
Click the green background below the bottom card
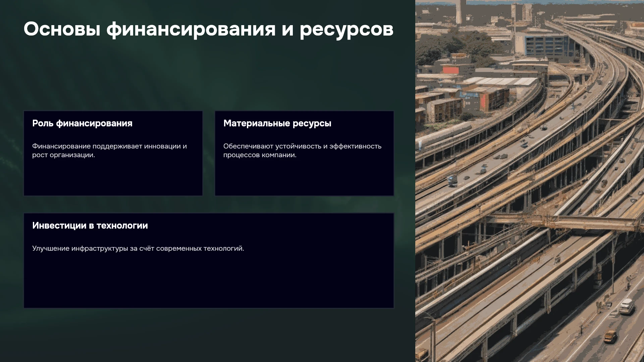(208, 335)
